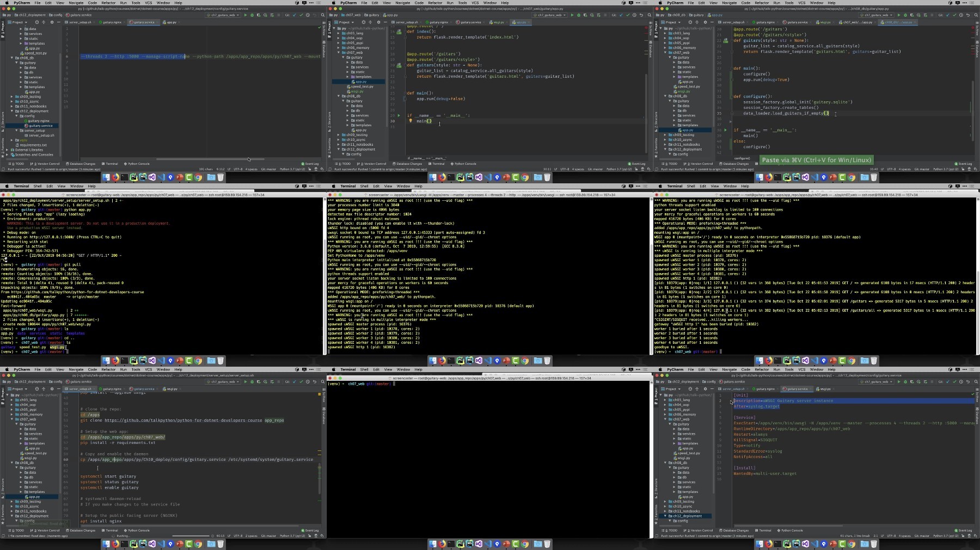Open Refactor menu in ch08_db breadcrumb PyCharm window
980x550 pixels.
tap(762, 3)
